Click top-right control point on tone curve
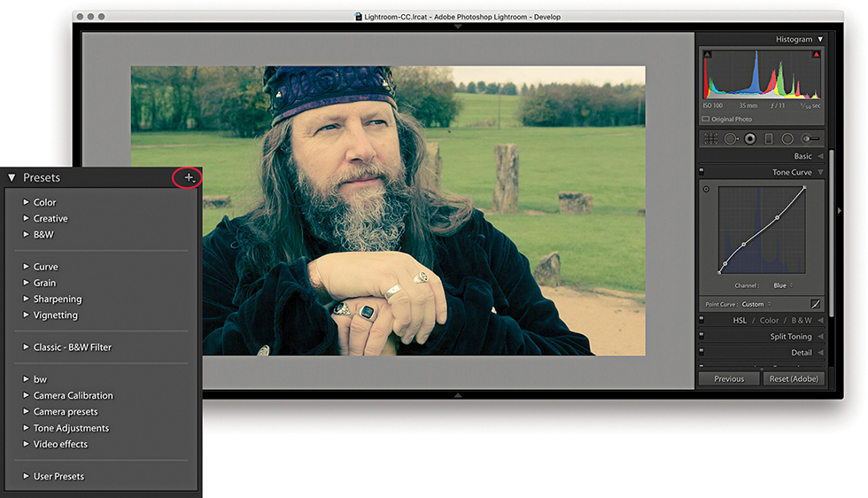The width and height of the screenshot is (868, 498). pos(804,187)
